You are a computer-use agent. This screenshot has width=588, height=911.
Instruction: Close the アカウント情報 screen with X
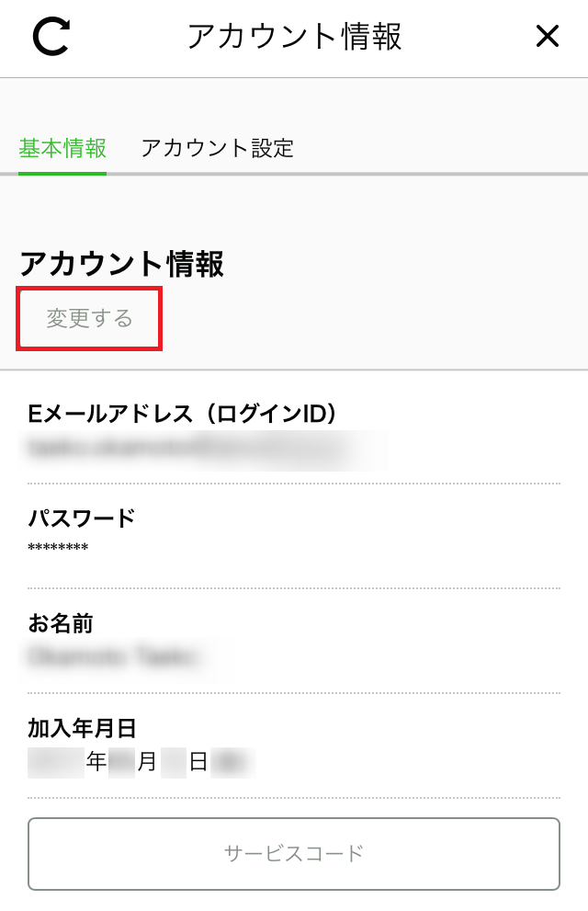pos(547,36)
